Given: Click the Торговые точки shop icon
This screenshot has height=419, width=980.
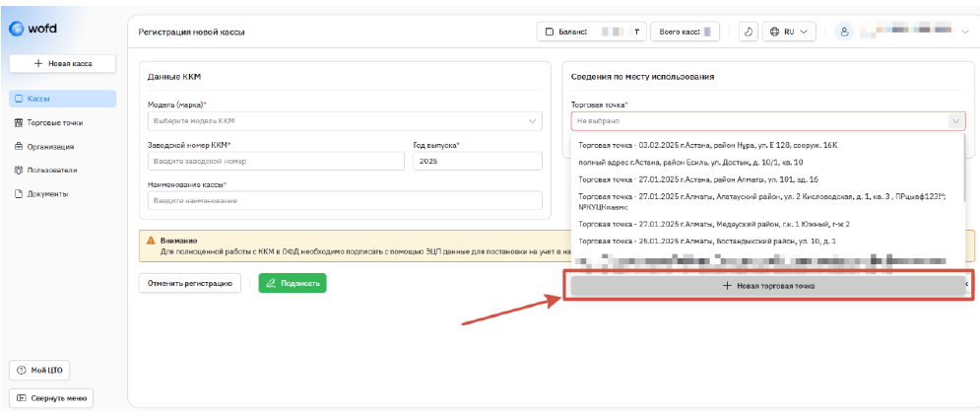Looking at the screenshot, I should pos(19,123).
